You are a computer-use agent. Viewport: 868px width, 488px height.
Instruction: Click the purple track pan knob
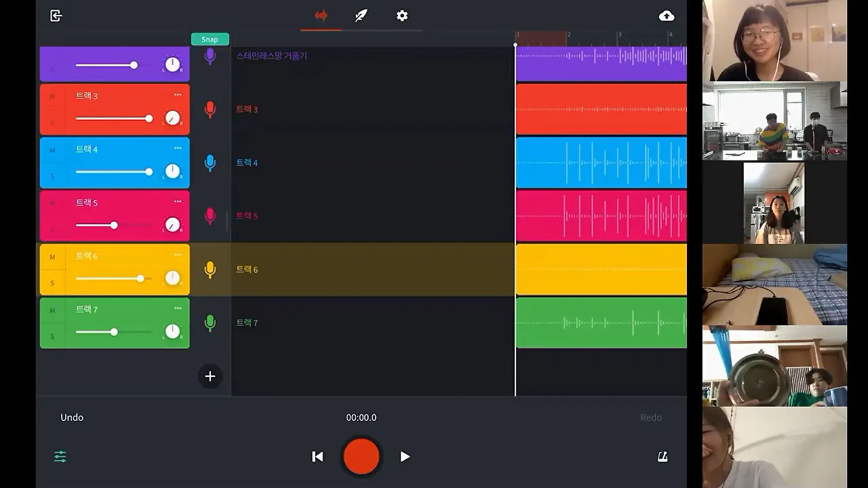click(173, 64)
